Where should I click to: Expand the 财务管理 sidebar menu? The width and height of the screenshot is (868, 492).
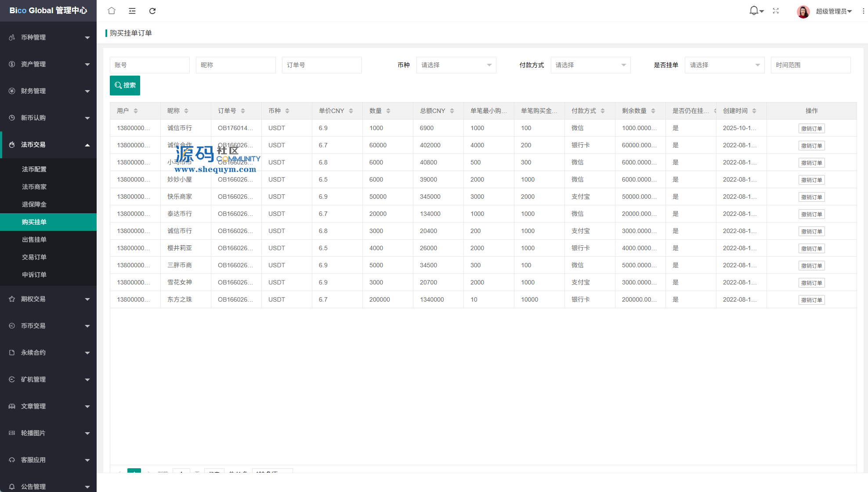tap(48, 91)
